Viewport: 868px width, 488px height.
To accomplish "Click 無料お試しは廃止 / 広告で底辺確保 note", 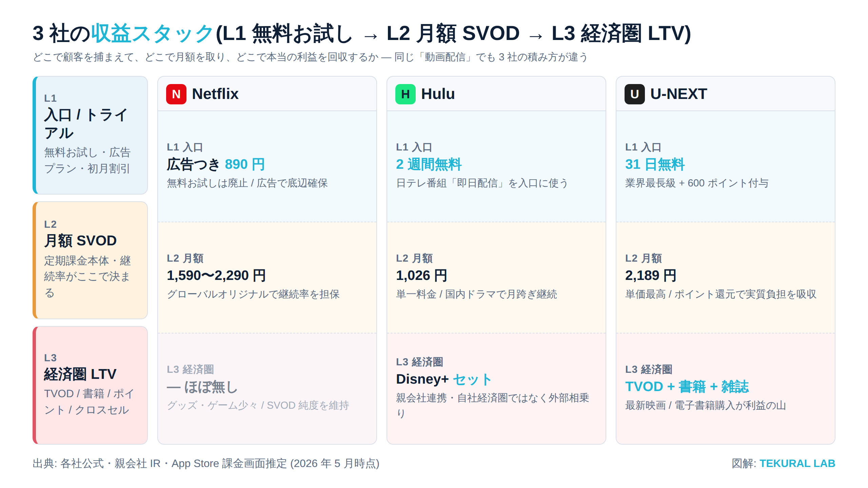I will [x=247, y=183].
